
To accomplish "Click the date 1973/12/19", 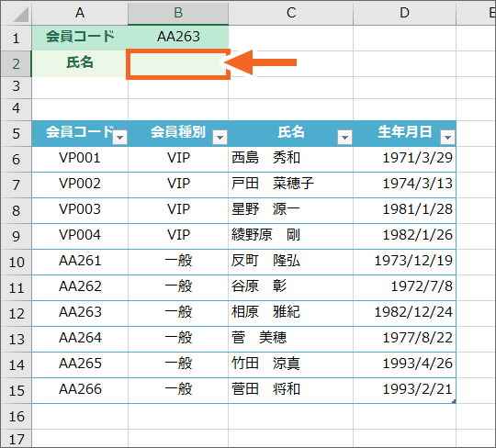I will click(413, 261).
